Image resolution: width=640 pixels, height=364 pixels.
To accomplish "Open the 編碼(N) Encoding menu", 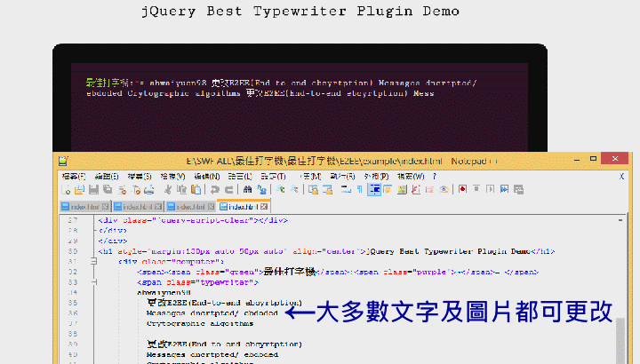I will 207,177.
